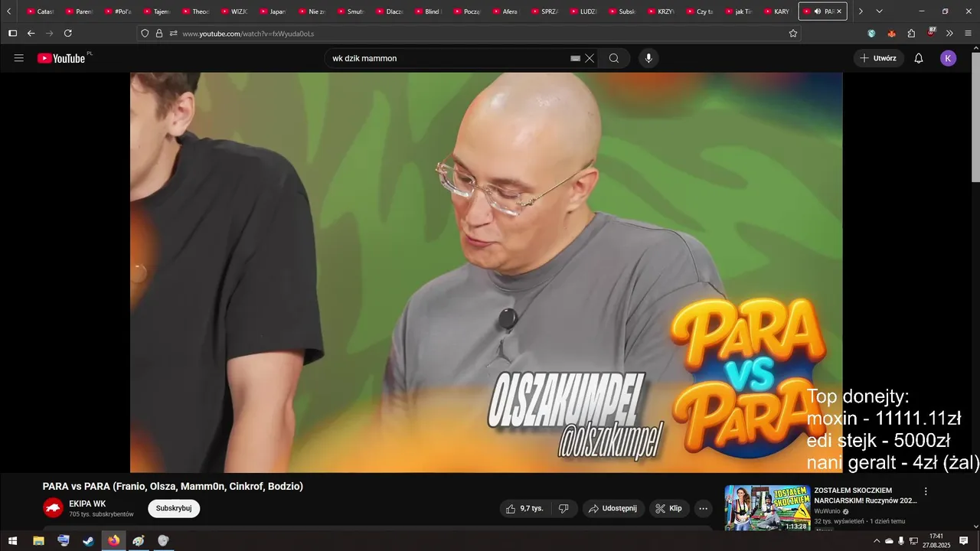Open File Explorer from taskbar
The height and width of the screenshot is (551, 980).
[x=38, y=540]
